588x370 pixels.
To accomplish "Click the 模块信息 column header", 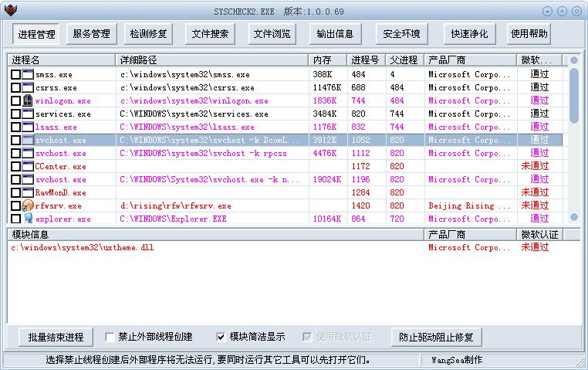I will tap(215, 235).
